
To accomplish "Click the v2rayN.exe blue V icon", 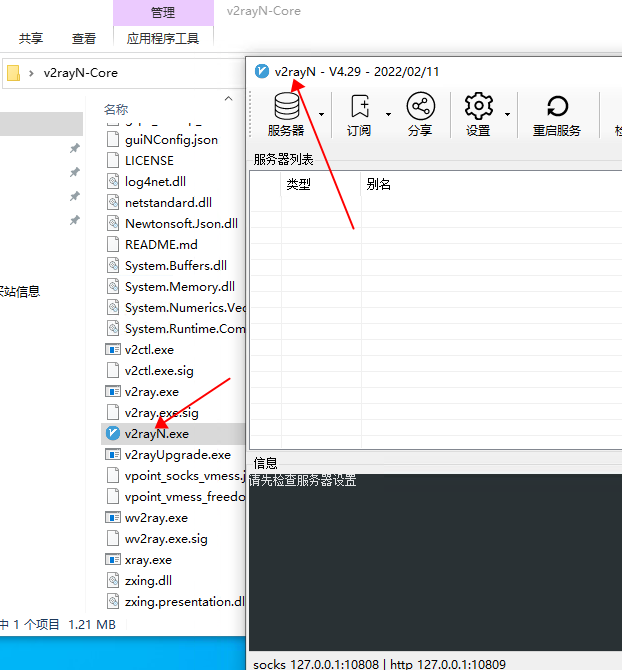I will pyautogui.click(x=113, y=433).
